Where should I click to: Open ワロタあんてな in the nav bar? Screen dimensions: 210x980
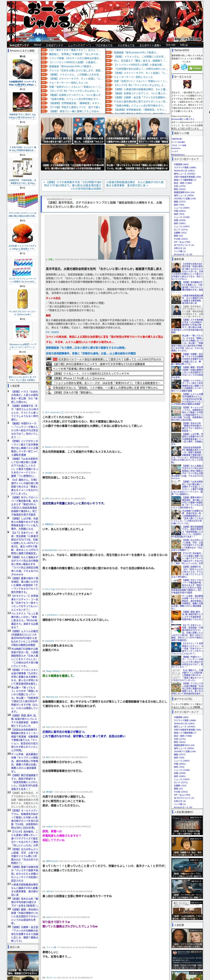(x=104, y=45)
